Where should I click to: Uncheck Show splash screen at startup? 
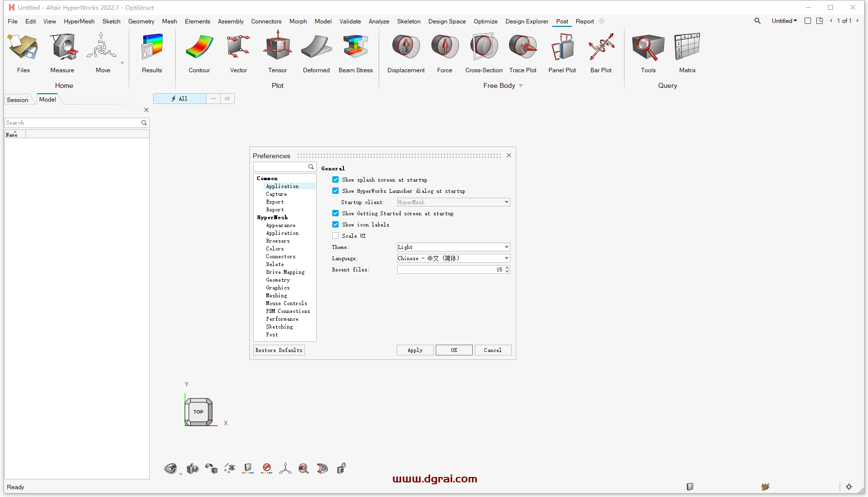tap(335, 180)
